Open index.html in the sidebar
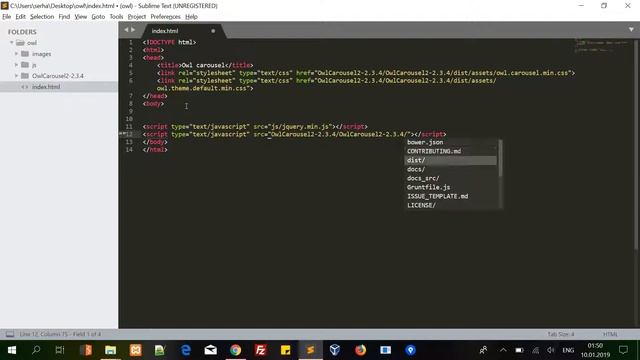 click(x=46, y=87)
